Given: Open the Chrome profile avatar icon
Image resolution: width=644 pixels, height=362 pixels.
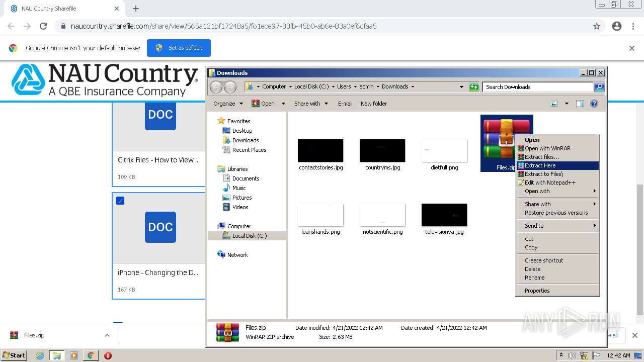Looking at the screenshot, I should click(617, 26).
